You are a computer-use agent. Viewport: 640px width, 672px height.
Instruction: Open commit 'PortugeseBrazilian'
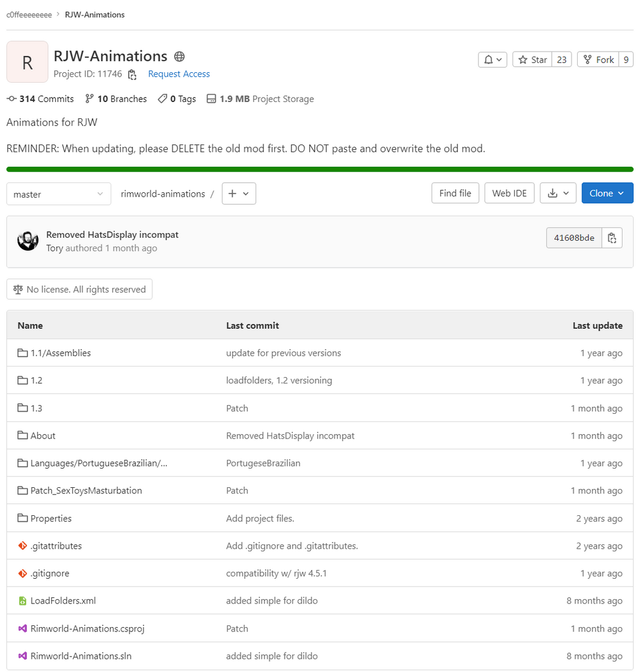(x=263, y=464)
